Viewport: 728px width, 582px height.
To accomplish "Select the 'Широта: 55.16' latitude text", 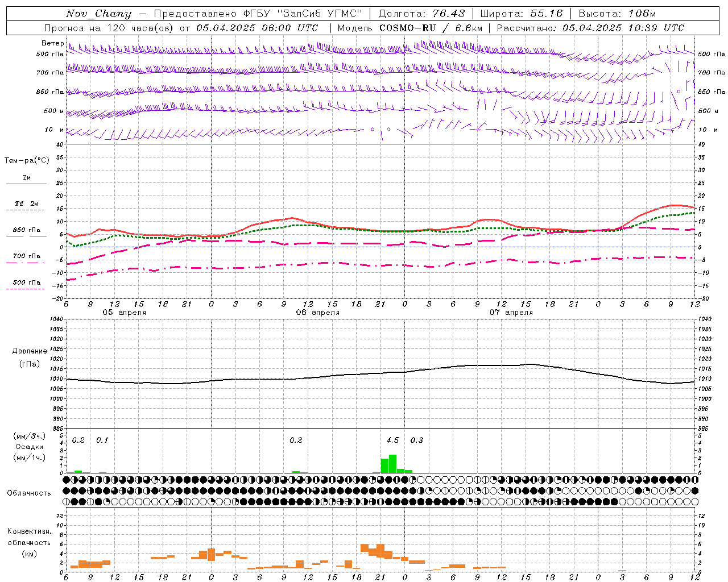I will point(522,14).
